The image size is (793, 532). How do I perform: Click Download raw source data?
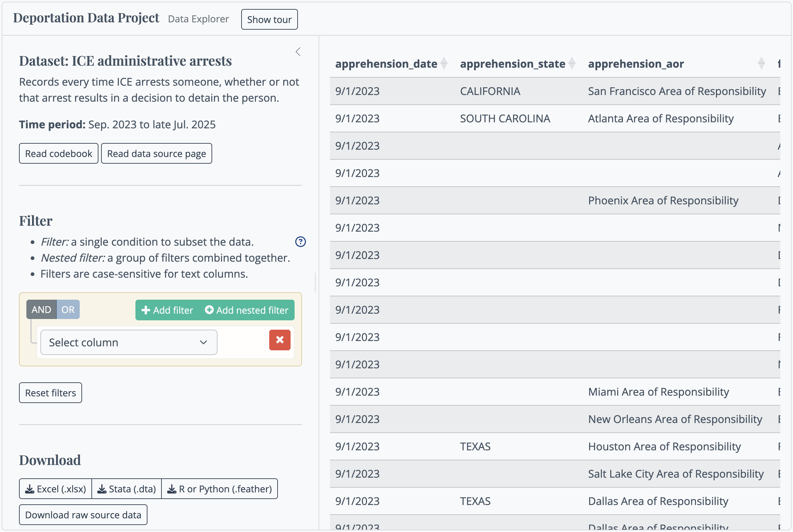83,515
